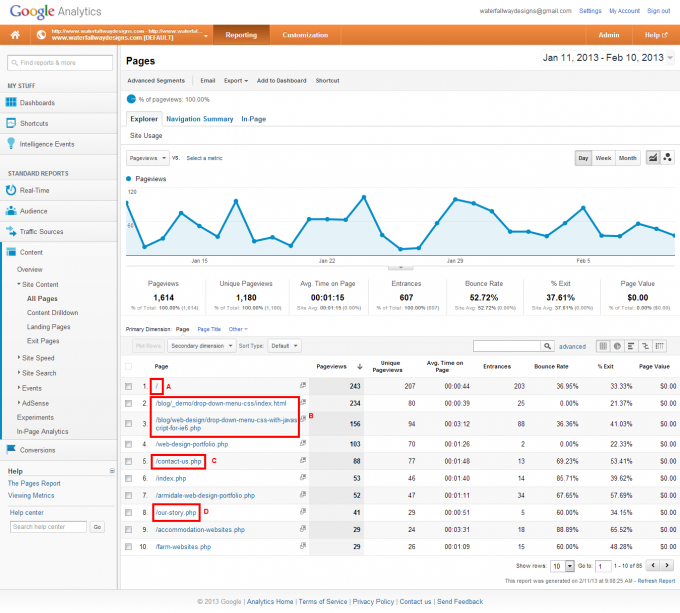Click the chart expand handle below graph
This screenshot has width=680, height=613.
(401, 267)
